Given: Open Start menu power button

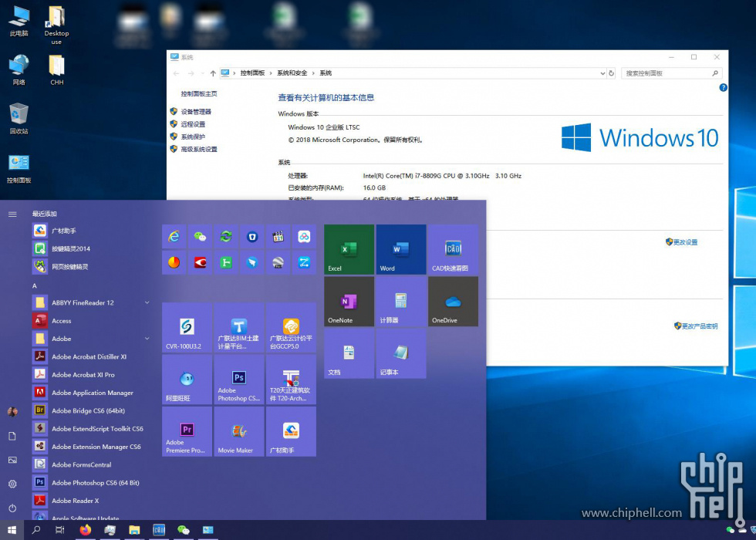Looking at the screenshot, I should coord(12,508).
